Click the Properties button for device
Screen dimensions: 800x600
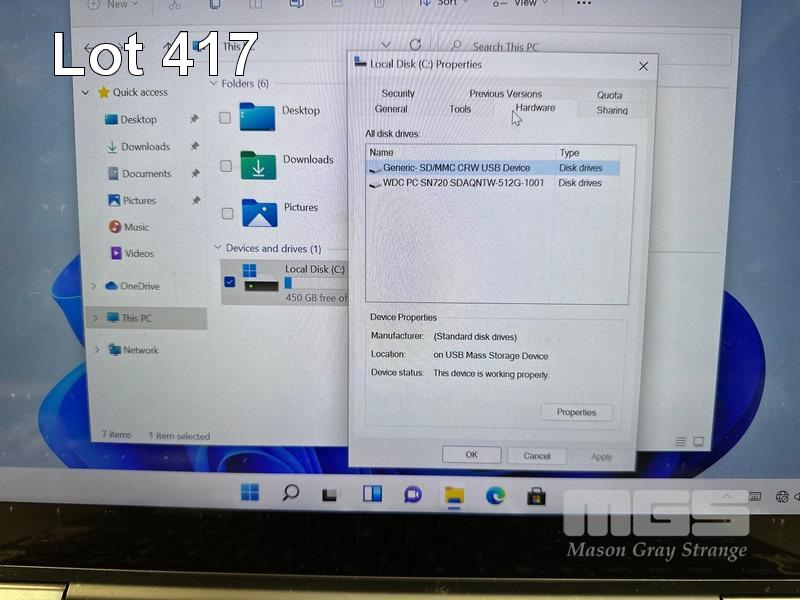click(x=576, y=412)
